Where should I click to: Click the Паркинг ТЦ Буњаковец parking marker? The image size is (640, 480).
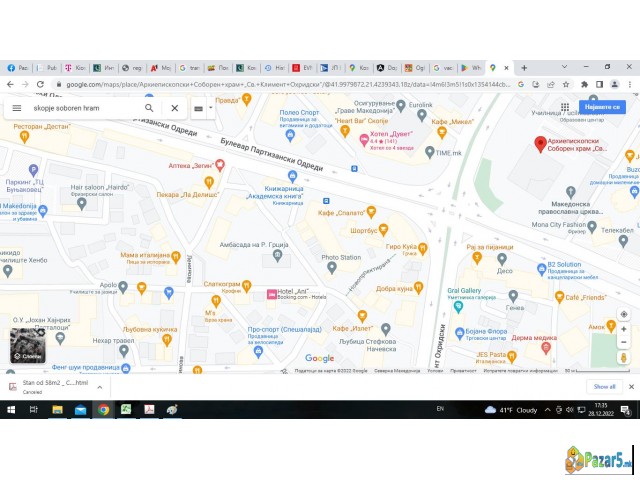pyautogui.click(x=33, y=170)
